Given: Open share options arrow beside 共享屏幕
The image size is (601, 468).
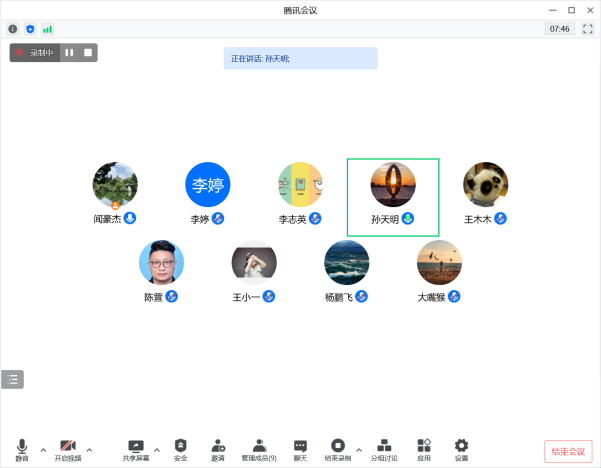Looking at the screenshot, I should pos(157,450).
